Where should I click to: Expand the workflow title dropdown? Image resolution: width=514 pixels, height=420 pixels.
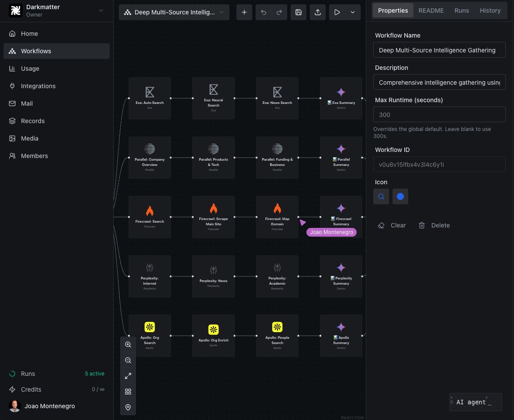(174, 12)
